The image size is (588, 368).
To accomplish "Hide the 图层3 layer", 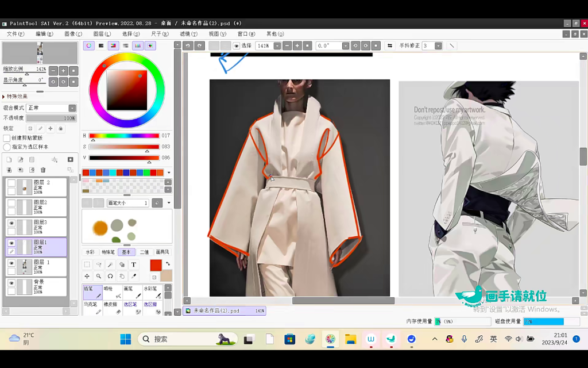I will point(11,223).
